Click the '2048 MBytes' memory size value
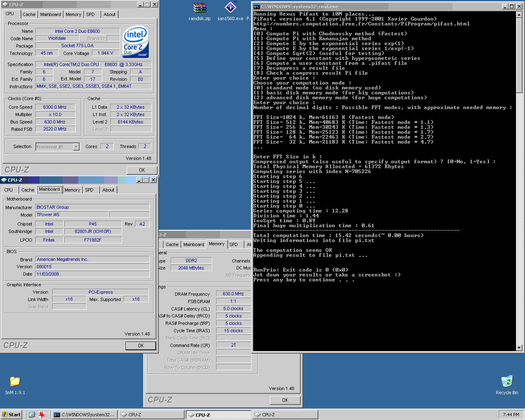The image size is (525, 420). (x=191, y=268)
